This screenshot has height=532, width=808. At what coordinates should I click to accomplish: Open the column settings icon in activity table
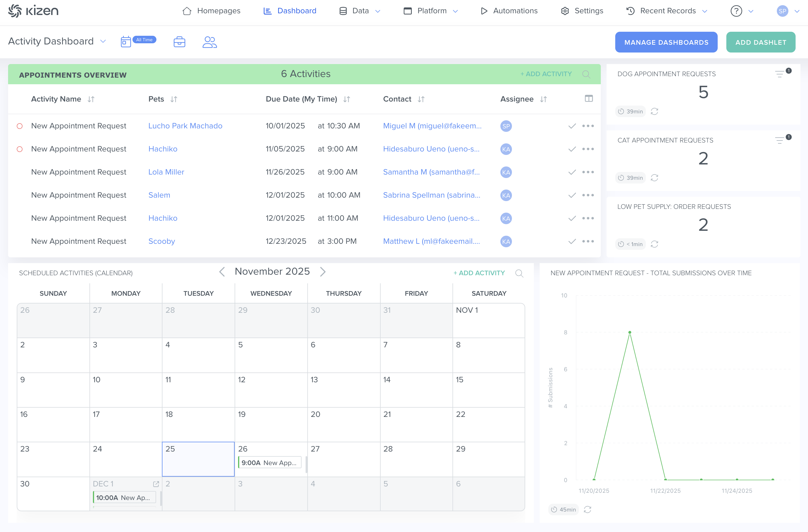click(x=589, y=98)
